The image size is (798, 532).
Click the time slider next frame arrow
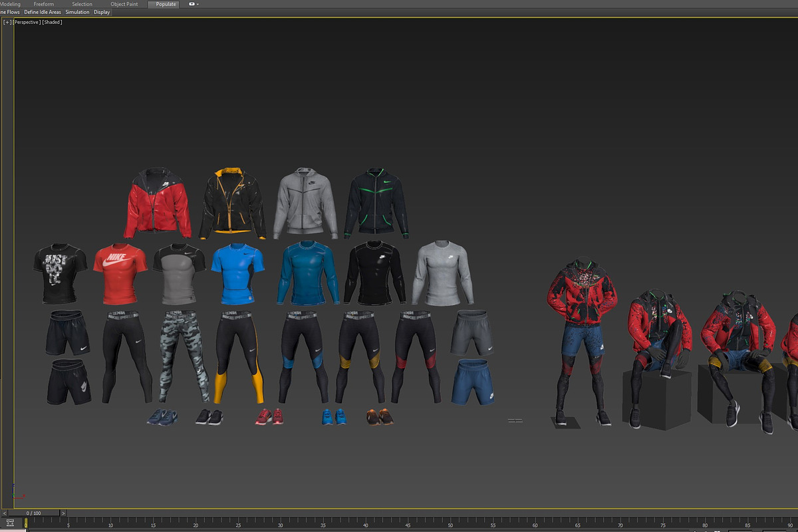[x=63, y=513]
